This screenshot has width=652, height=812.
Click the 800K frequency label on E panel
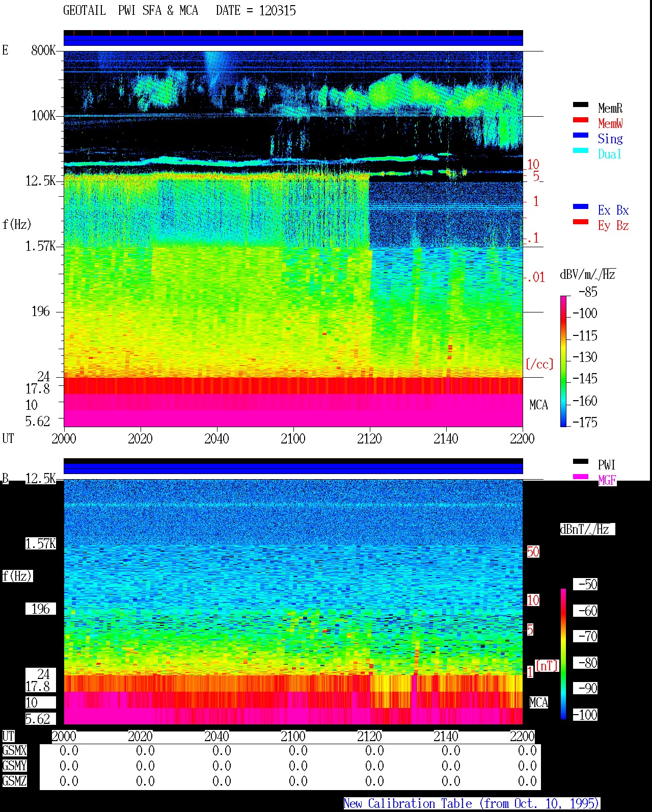[43, 50]
